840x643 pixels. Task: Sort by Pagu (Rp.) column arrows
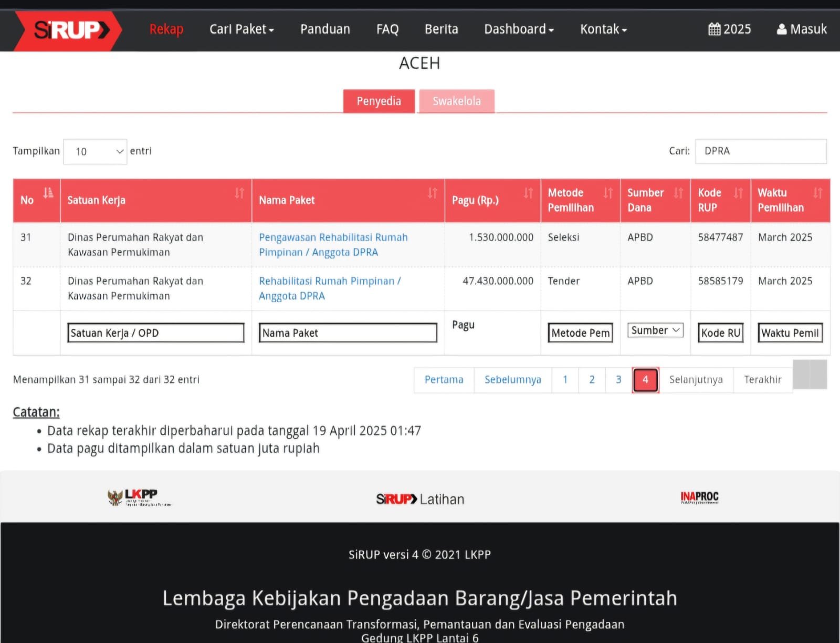tap(528, 193)
